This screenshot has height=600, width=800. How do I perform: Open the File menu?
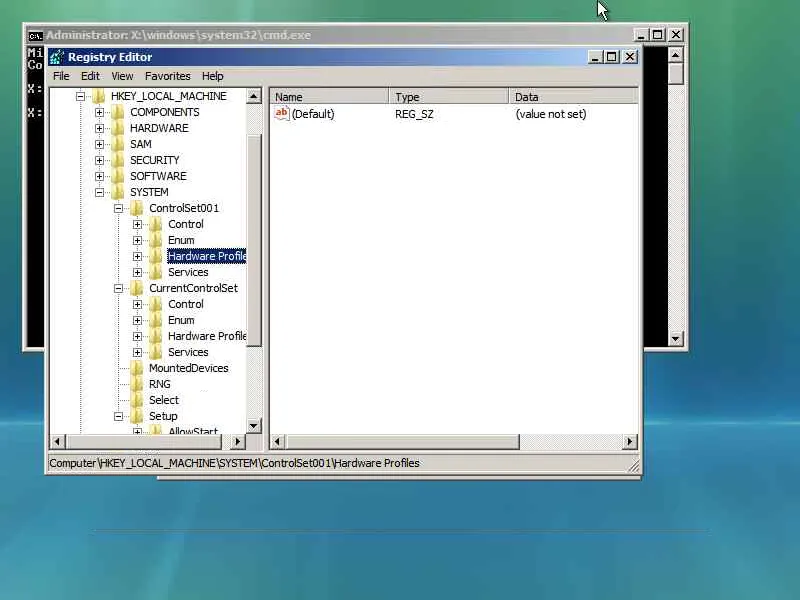click(61, 76)
